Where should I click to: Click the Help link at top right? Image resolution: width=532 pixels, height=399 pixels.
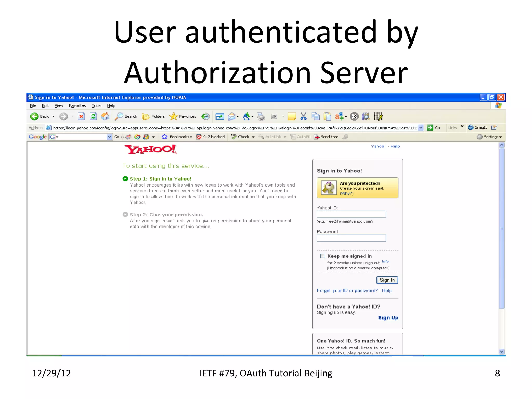point(395,146)
